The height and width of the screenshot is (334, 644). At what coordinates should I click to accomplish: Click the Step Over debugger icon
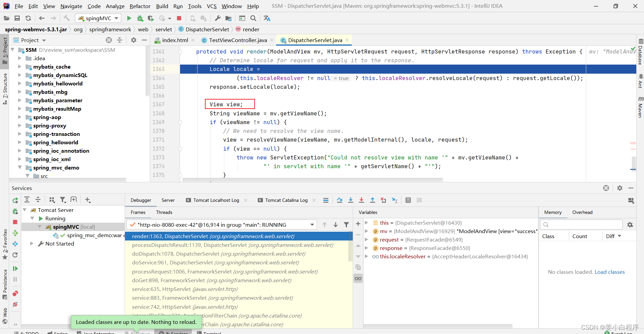(x=340, y=200)
